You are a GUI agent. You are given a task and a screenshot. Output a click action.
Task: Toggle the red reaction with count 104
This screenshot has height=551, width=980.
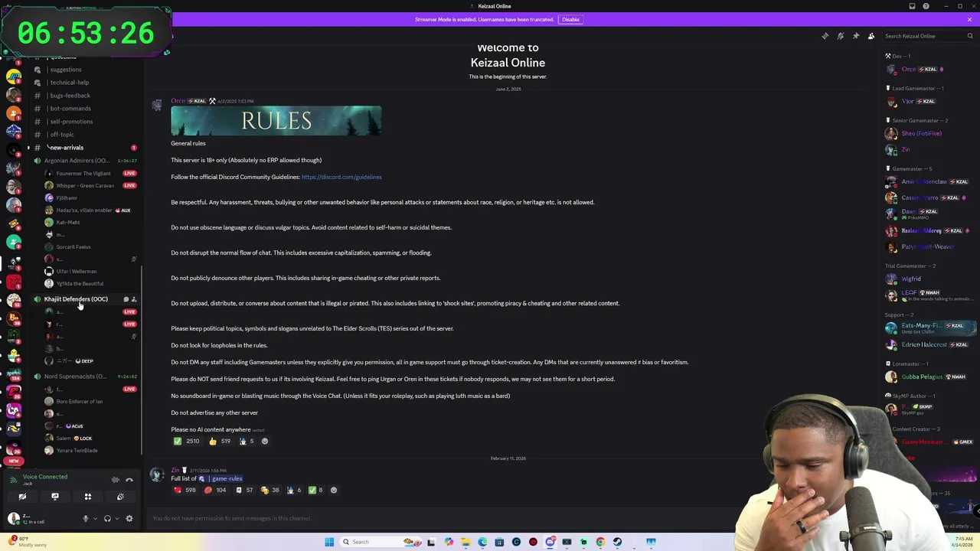(215, 490)
